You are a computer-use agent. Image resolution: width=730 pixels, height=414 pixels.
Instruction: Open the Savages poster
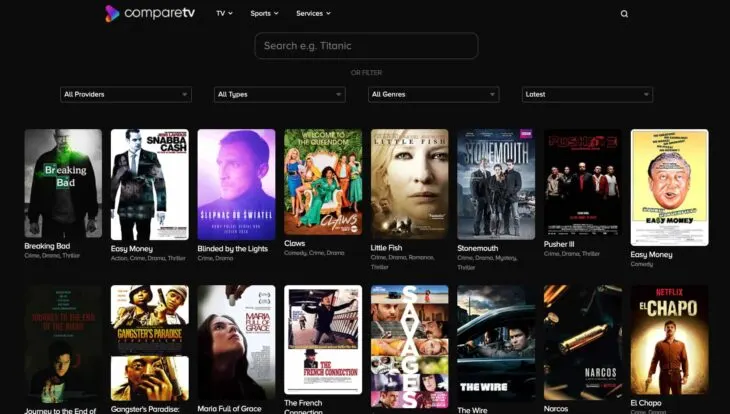410,346
